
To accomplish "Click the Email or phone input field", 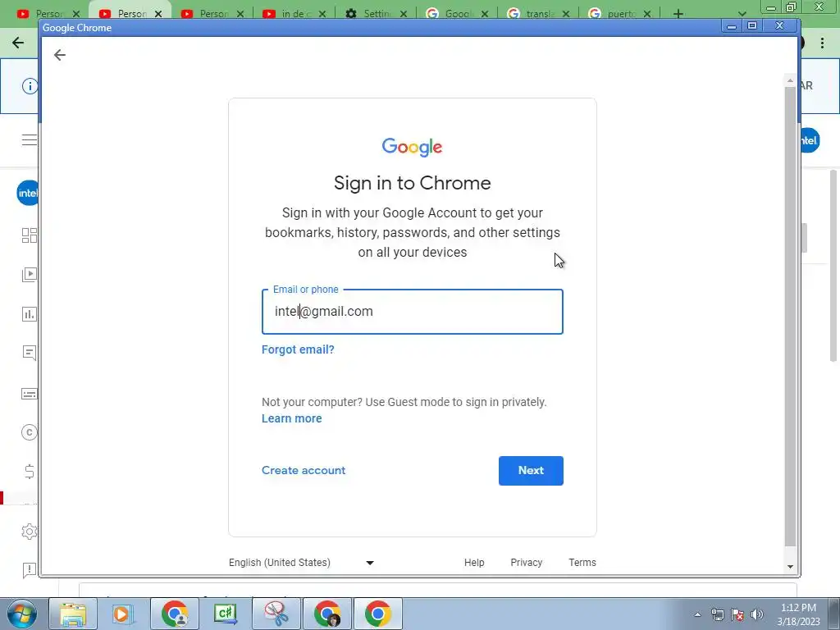I will (412, 312).
